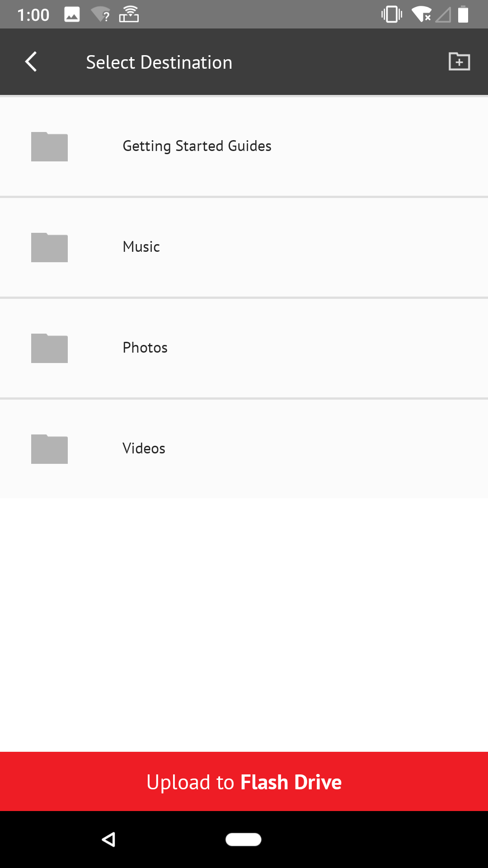Tap Upload to Flash Drive button
488x868 pixels.
pos(244,782)
